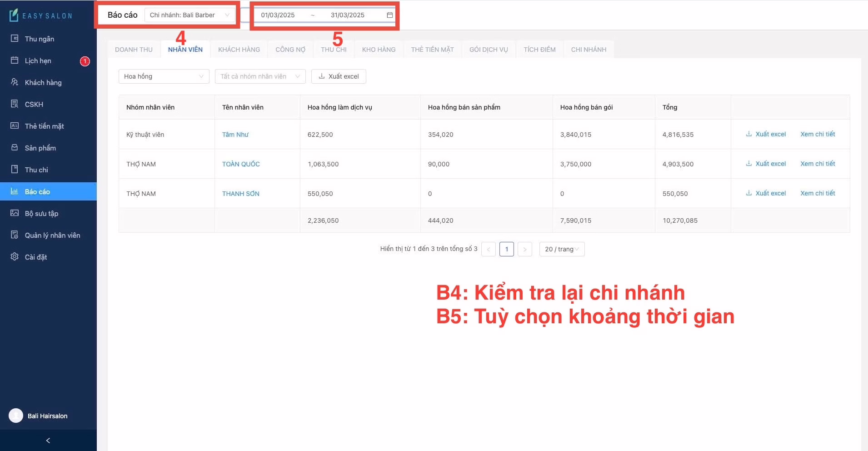Select page number 1
Viewport: 868px width, 451px height.
(x=507, y=249)
